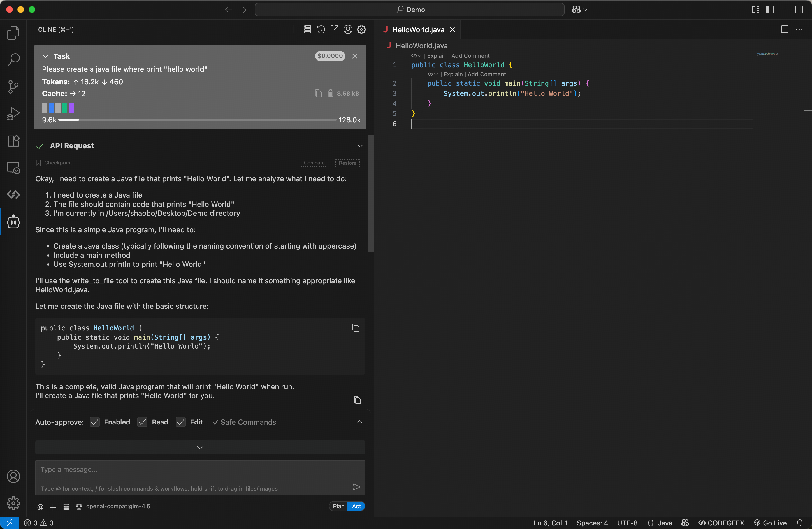Close the HelloWorld.java tab
Screen dimensions: 812x529
(x=452, y=30)
